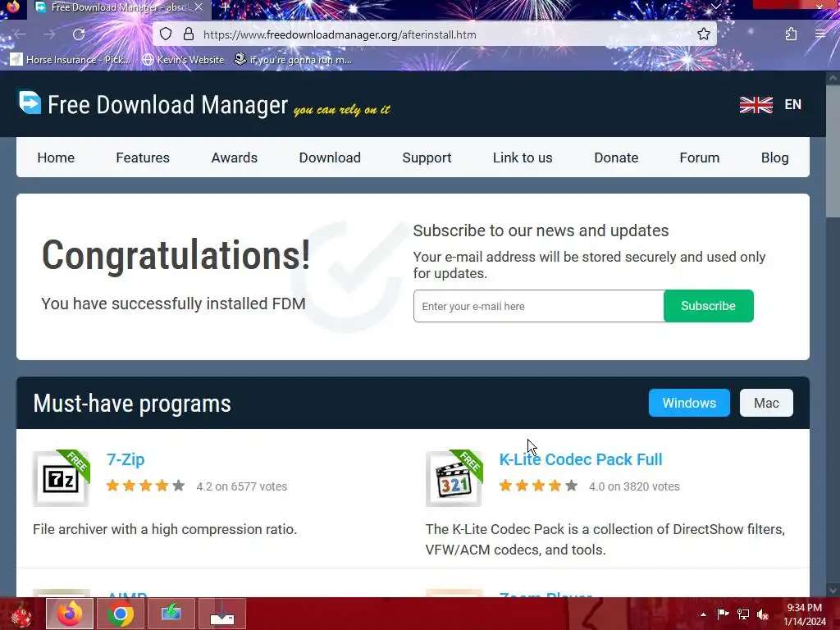Open the shield tracking protection icon

(166, 34)
